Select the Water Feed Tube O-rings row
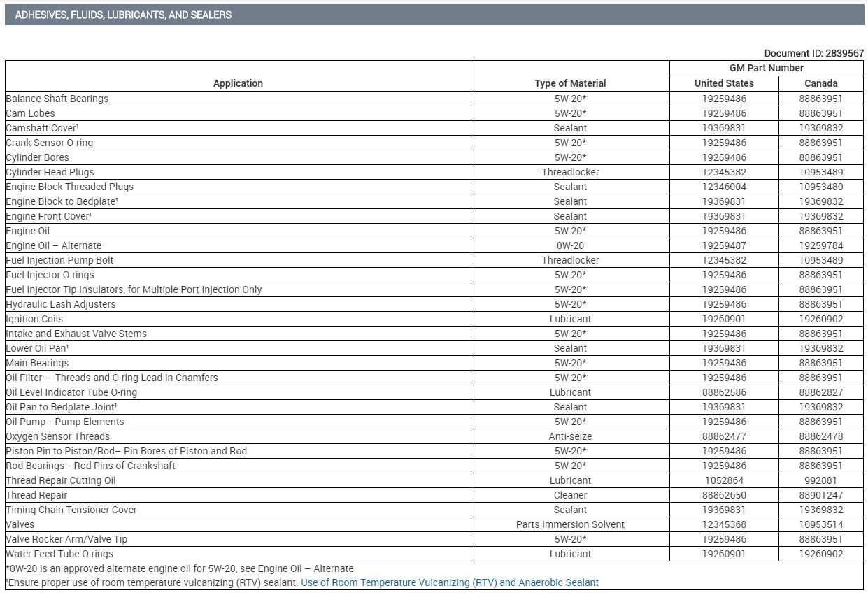This screenshot has width=868, height=595. coord(434,554)
